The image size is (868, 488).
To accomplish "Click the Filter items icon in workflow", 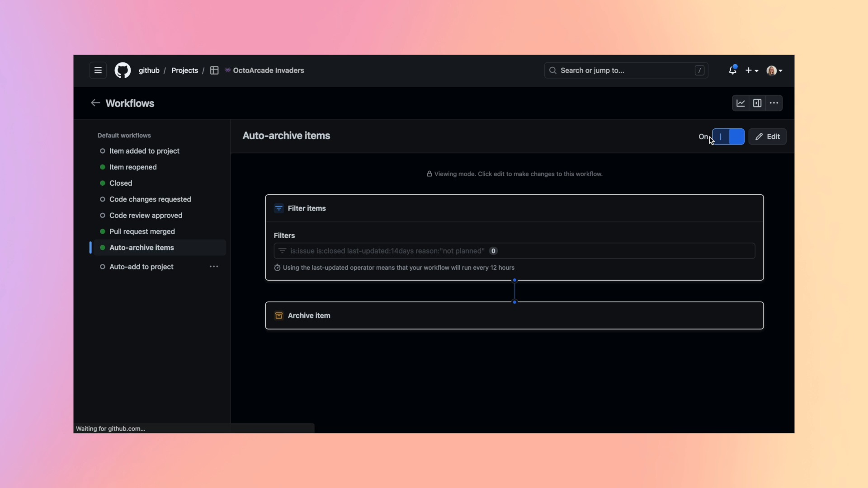I will [278, 208].
